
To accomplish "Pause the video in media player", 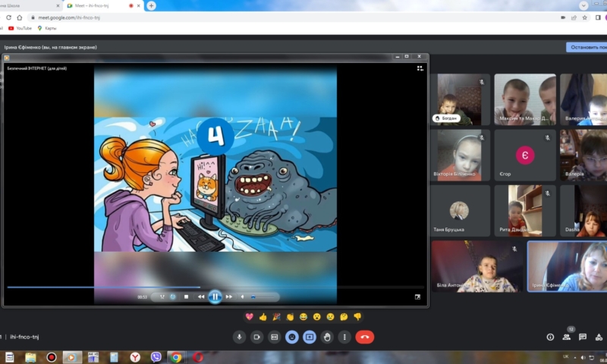I will pyautogui.click(x=215, y=297).
